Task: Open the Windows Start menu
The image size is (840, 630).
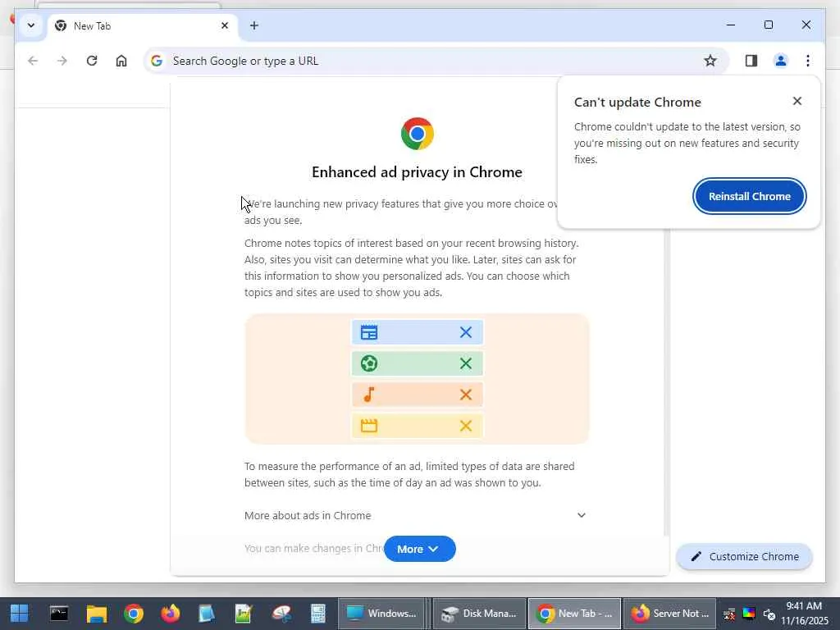Action: [20, 614]
